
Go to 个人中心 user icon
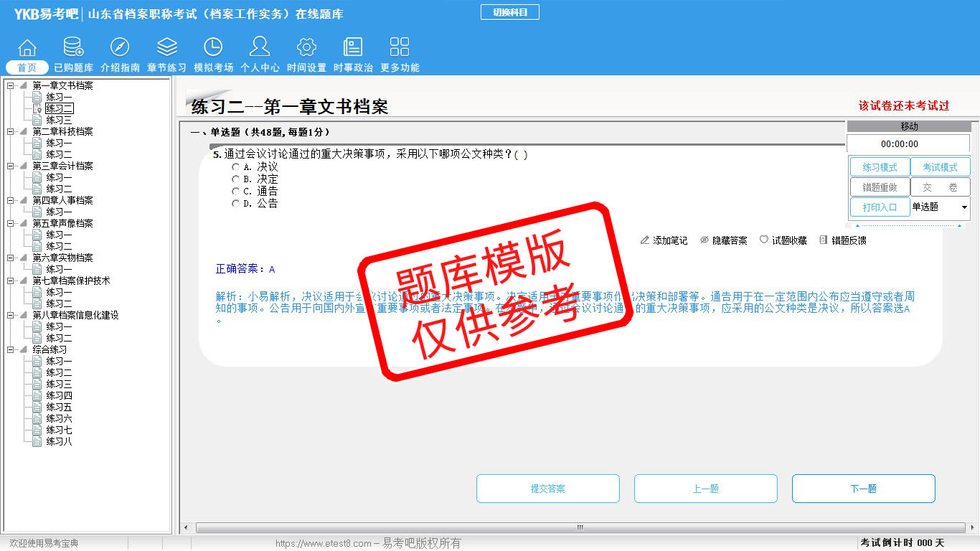[260, 47]
